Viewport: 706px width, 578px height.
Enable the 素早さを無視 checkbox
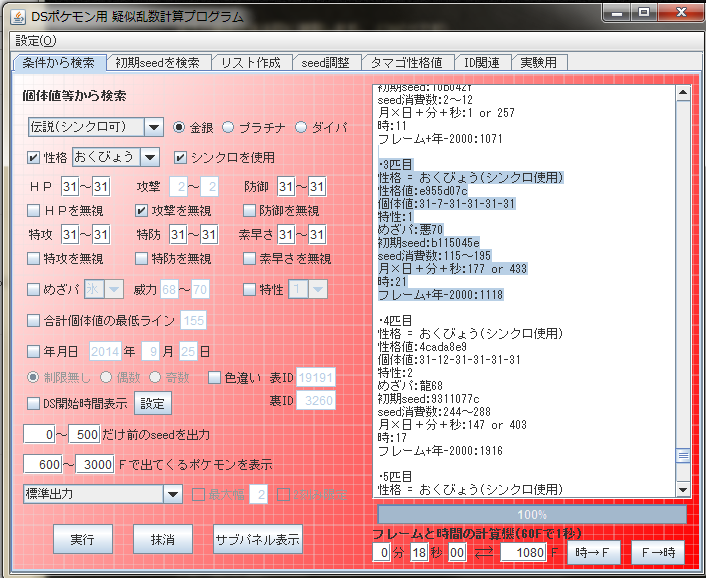tap(249, 258)
